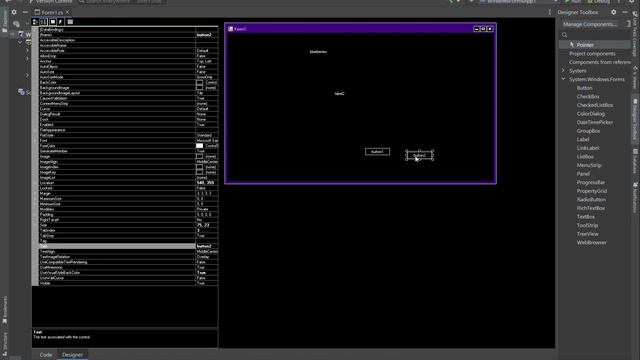The width and height of the screenshot is (640, 360).
Task: Click the Alphabetical sort icon in Properties toolbar
Action: pyautogui.click(x=44, y=22)
